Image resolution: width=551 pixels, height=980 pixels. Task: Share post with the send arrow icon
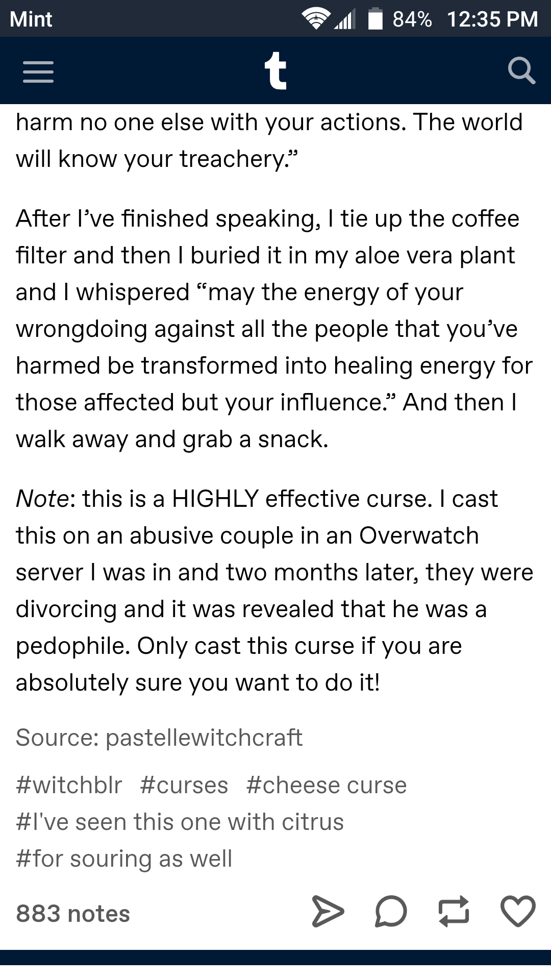328,911
